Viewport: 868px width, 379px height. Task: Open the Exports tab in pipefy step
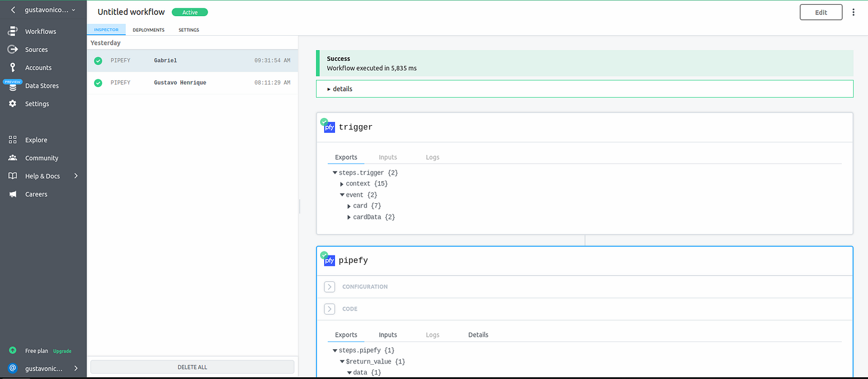(x=346, y=335)
